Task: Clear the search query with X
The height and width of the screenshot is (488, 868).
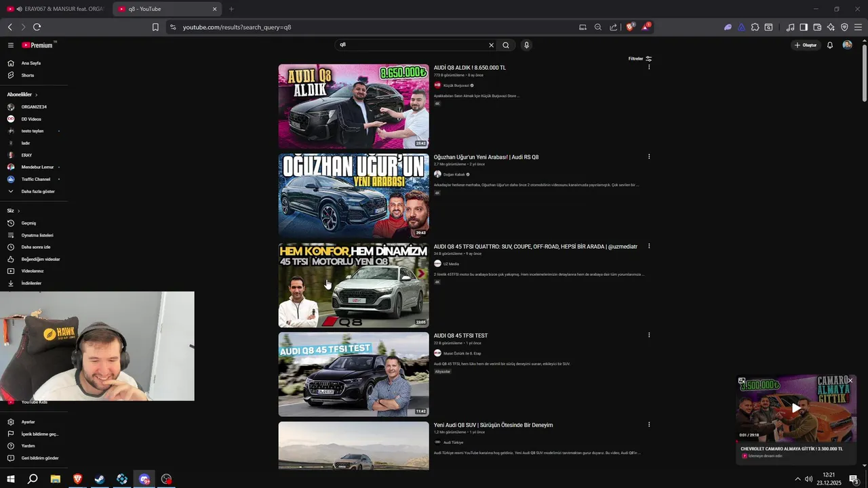Action: pyautogui.click(x=492, y=45)
